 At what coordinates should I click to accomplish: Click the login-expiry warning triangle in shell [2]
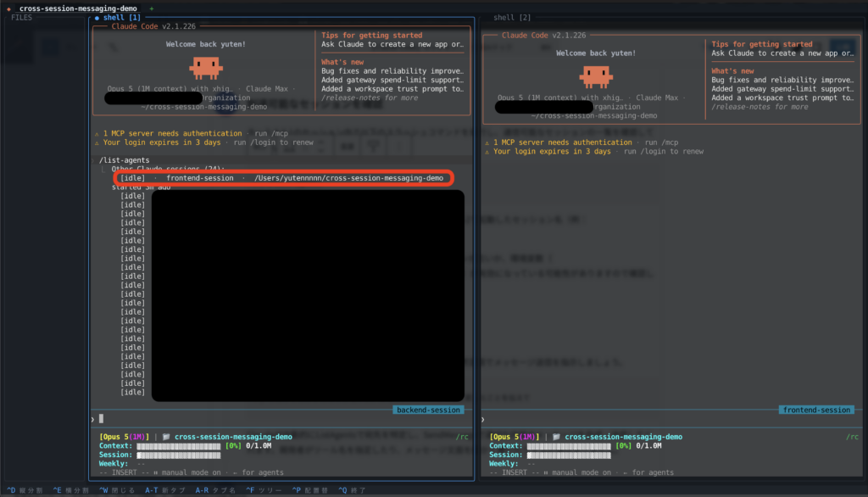point(487,152)
